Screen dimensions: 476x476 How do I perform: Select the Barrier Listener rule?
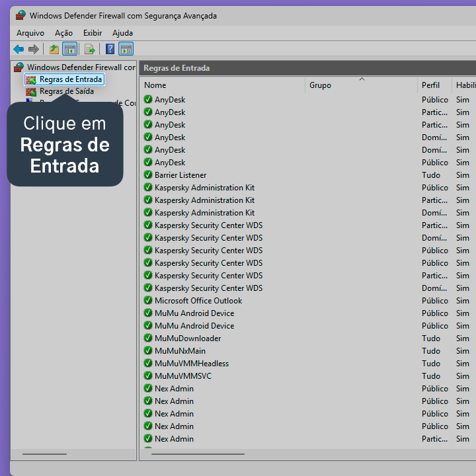180,175
